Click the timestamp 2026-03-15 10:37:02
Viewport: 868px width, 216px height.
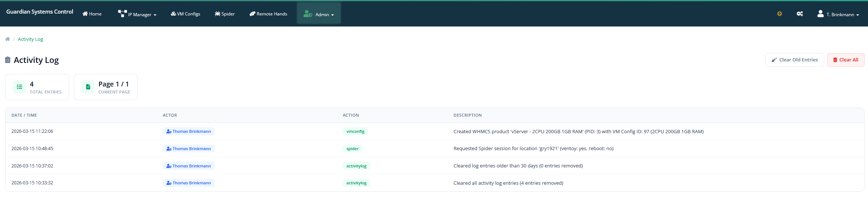point(32,166)
